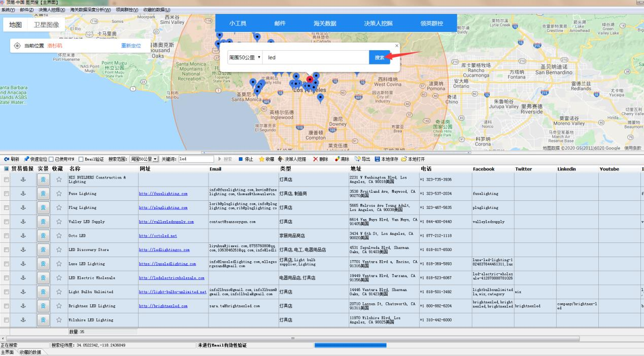Click the 删除 red X toolbar icon

pos(316,159)
